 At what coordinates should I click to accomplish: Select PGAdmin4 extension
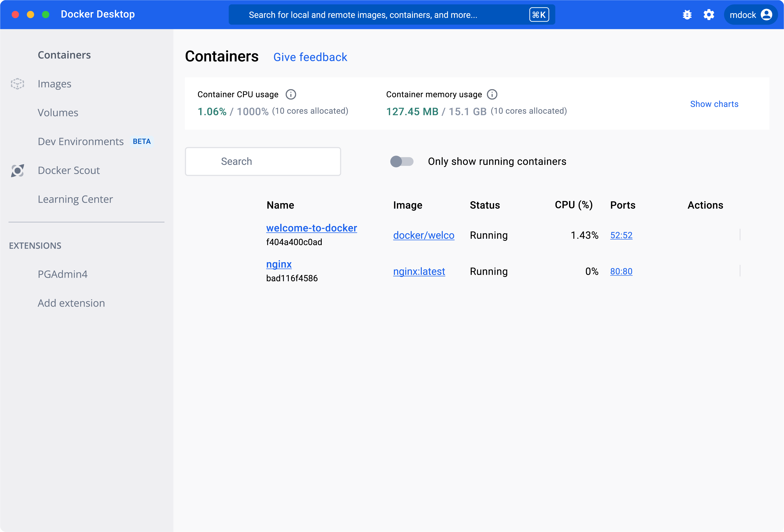coord(62,274)
